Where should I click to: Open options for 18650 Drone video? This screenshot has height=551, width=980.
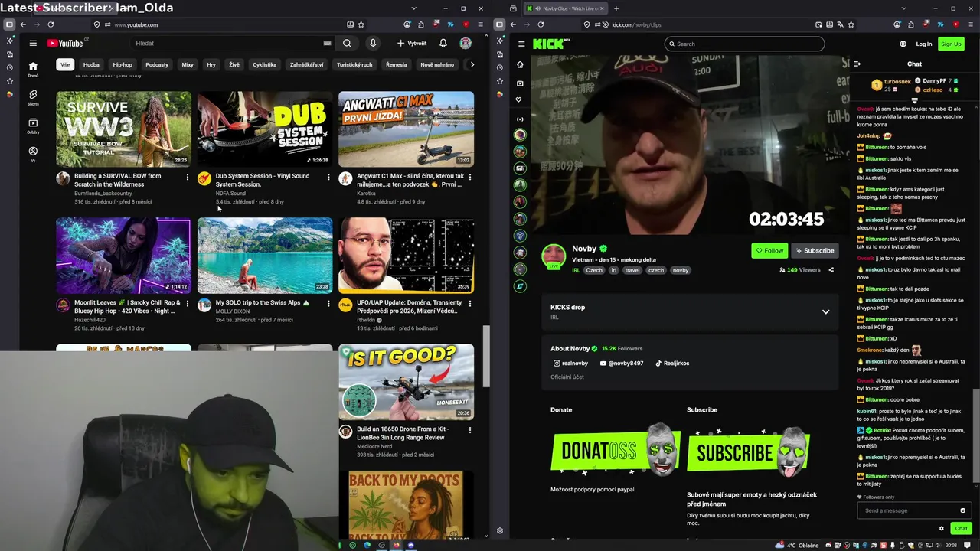pyautogui.click(x=469, y=430)
